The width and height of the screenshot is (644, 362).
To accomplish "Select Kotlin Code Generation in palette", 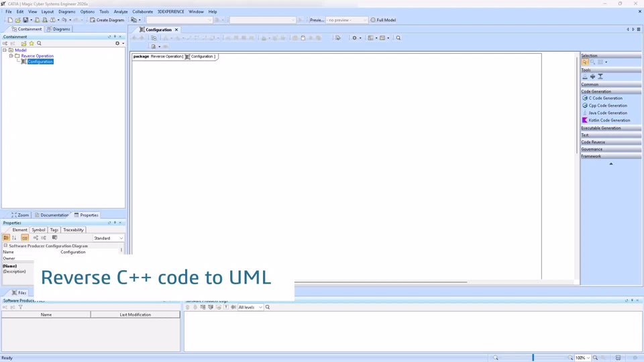I will (x=606, y=120).
